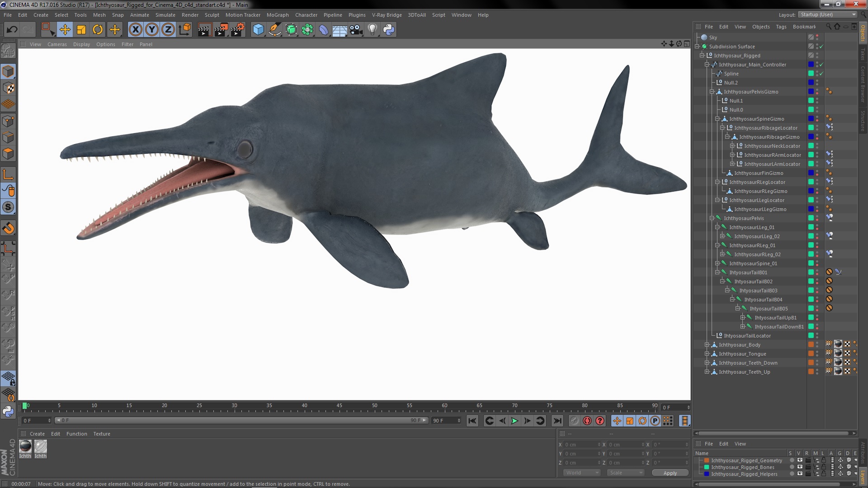Screen dimensions: 868x488
Task: Open the MoGraph menu
Action: click(x=277, y=15)
